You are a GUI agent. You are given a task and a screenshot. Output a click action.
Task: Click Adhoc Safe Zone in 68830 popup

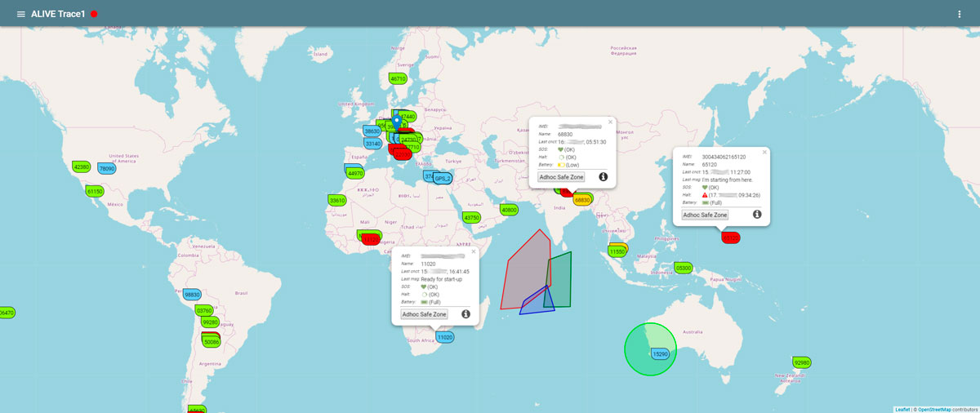pos(561,176)
